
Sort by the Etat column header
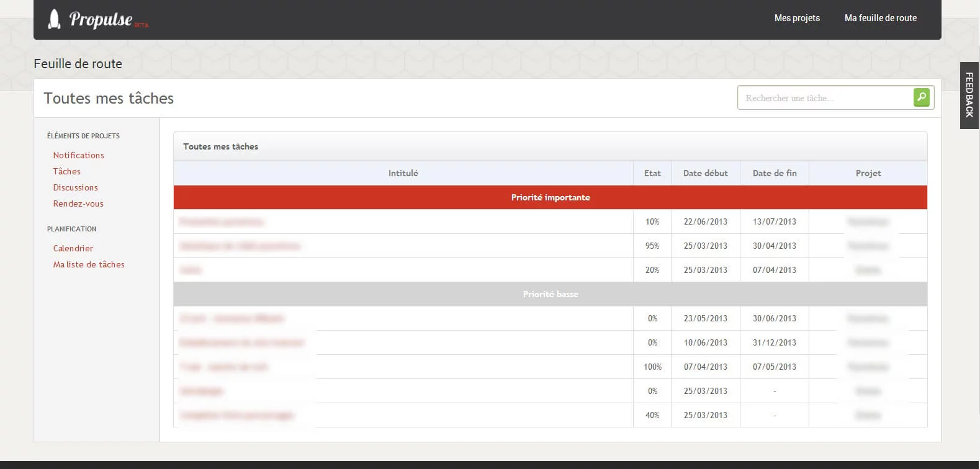(652, 173)
